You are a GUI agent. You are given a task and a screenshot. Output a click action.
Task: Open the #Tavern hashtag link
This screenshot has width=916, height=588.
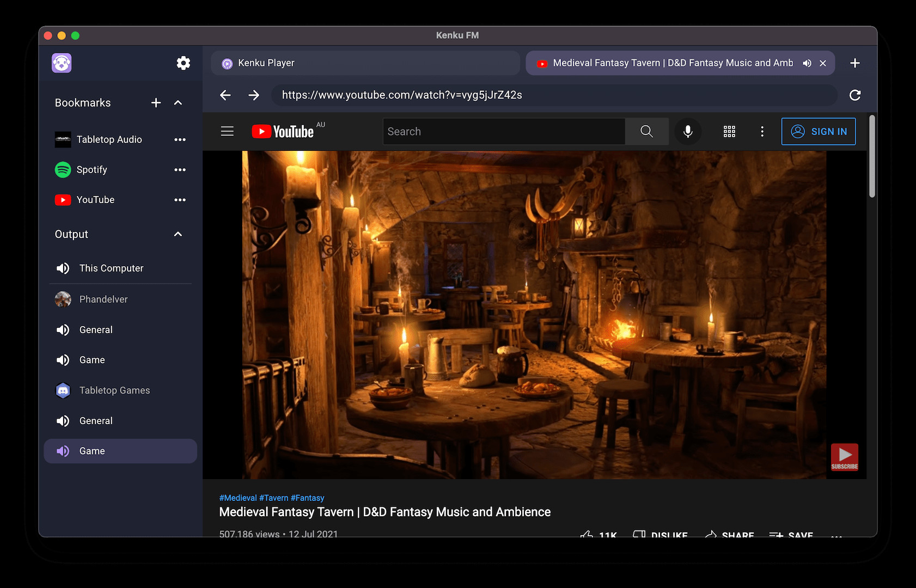click(x=273, y=498)
